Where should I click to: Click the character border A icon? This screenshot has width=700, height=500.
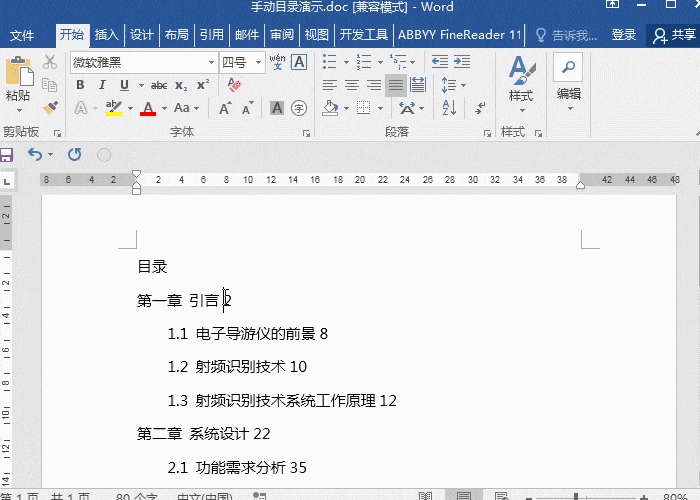pos(299,62)
